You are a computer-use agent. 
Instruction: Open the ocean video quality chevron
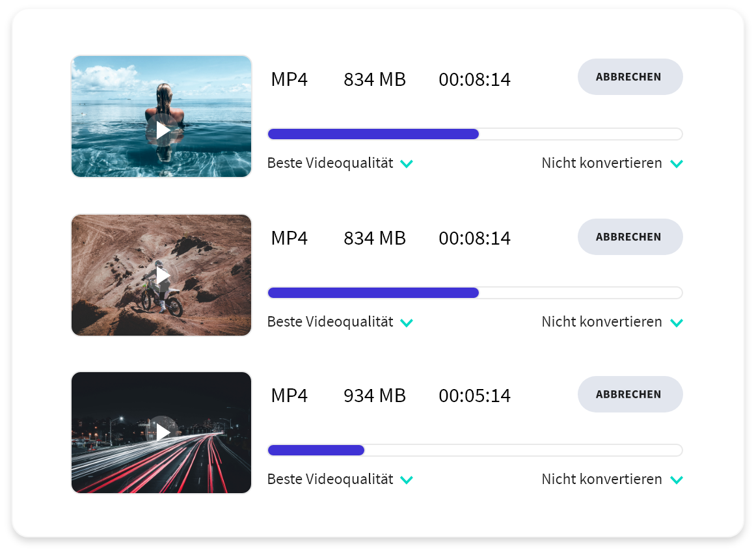[x=407, y=164]
